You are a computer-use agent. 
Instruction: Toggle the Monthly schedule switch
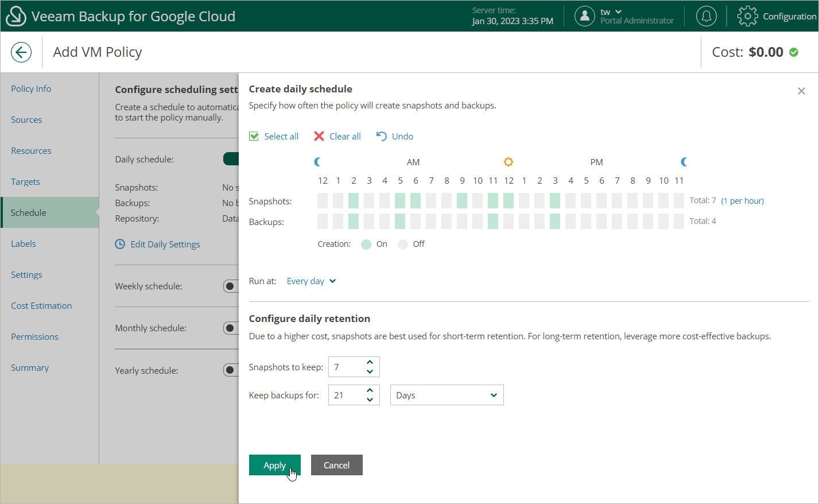coord(231,328)
